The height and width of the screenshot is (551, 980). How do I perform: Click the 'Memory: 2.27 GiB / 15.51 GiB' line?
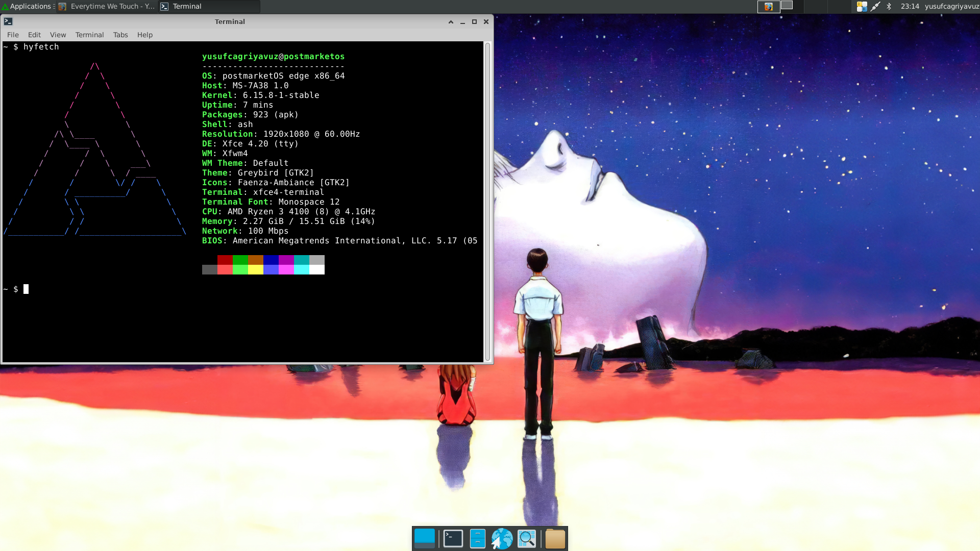(x=288, y=221)
